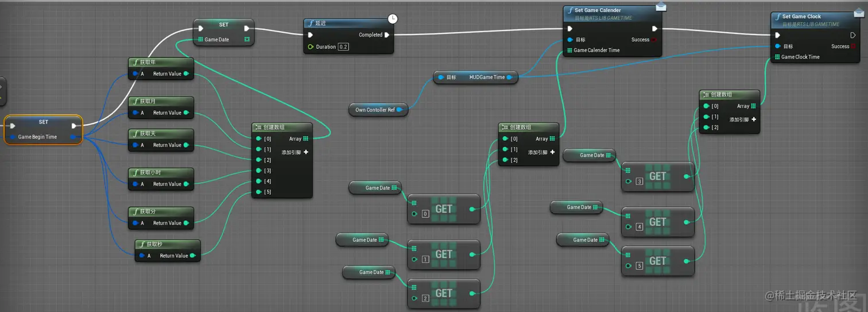Click Array output pin of 创建数组 feeding Set Game Calender
This screenshot has width=868, height=312.
(552, 138)
